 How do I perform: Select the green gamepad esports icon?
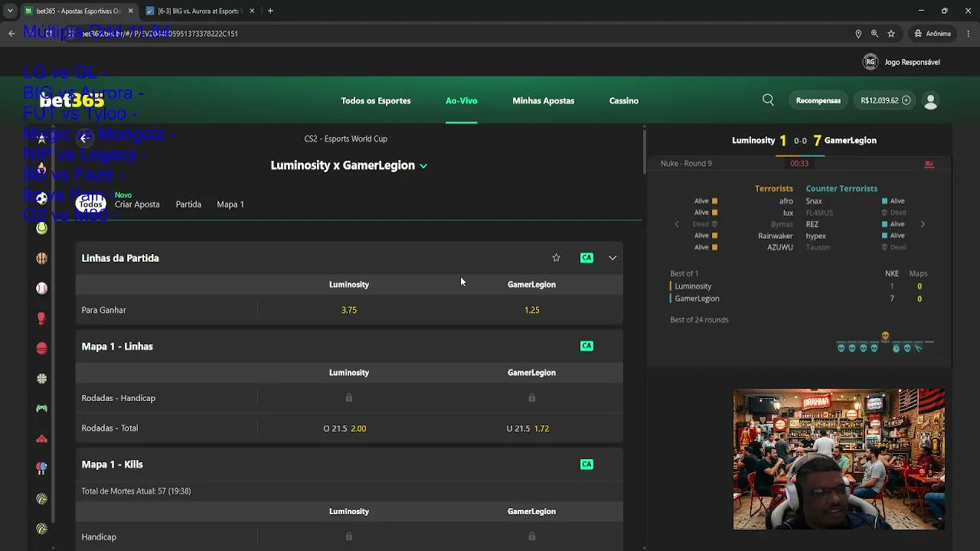tap(41, 409)
